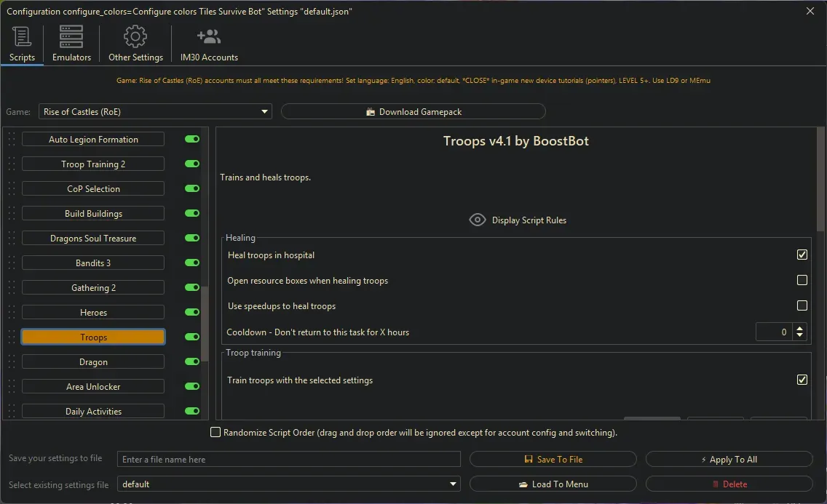Click drag handle beside Heroes
The height and width of the screenshot is (504, 827).
pos(12,312)
